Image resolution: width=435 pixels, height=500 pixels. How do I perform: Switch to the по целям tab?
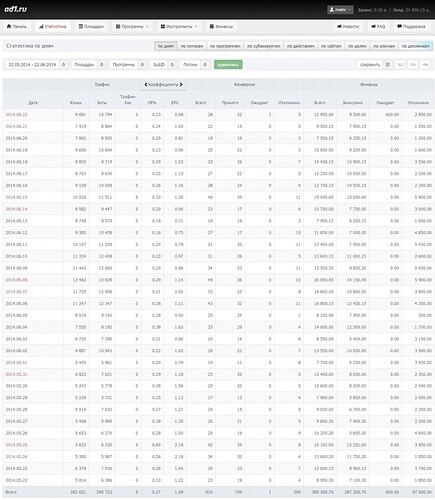[x=357, y=46]
